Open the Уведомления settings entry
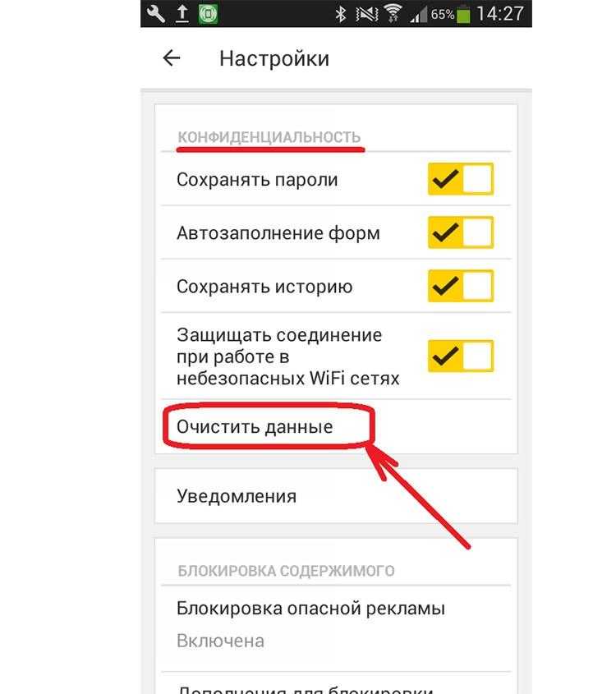This screenshot has width=616, height=694. coord(336,496)
